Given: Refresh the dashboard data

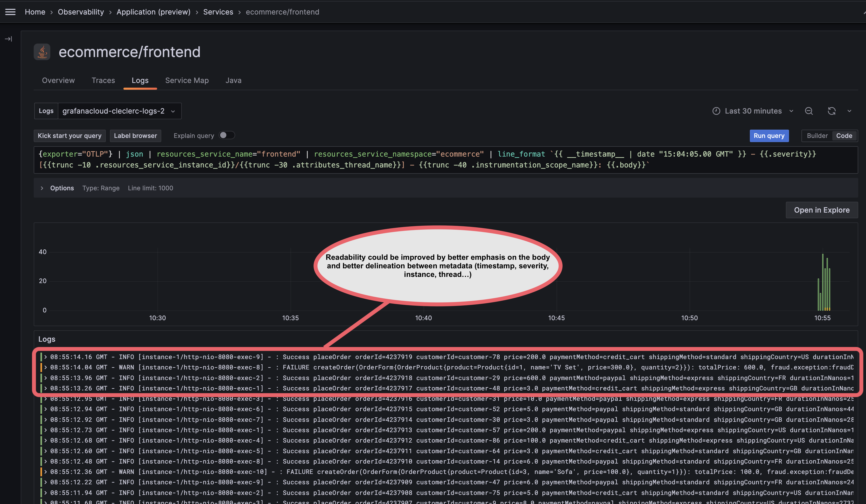Looking at the screenshot, I should 831,111.
